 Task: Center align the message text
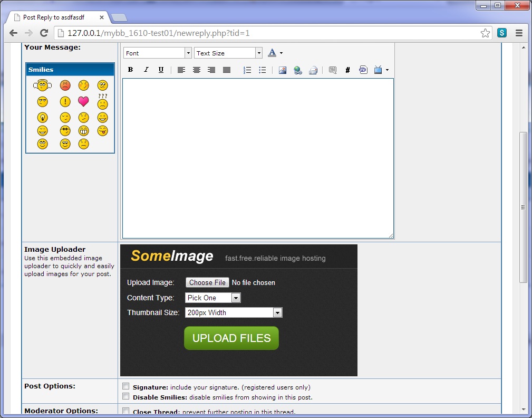click(x=196, y=70)
